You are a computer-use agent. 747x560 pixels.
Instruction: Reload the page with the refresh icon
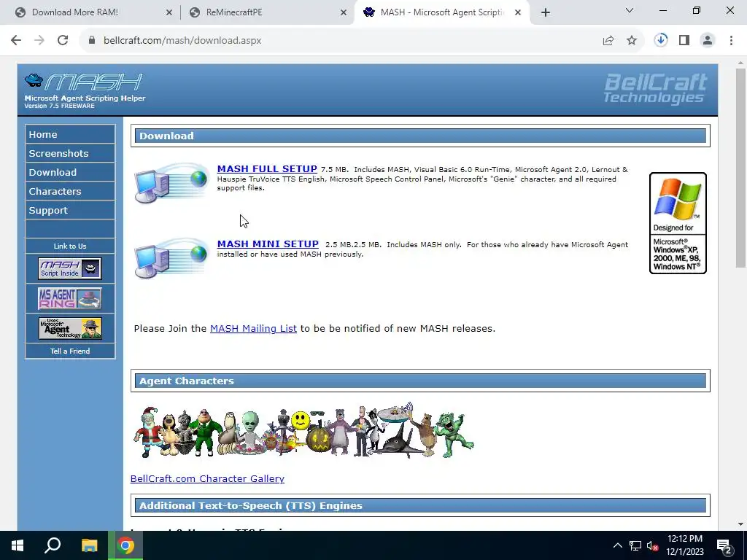pos(63,41)
